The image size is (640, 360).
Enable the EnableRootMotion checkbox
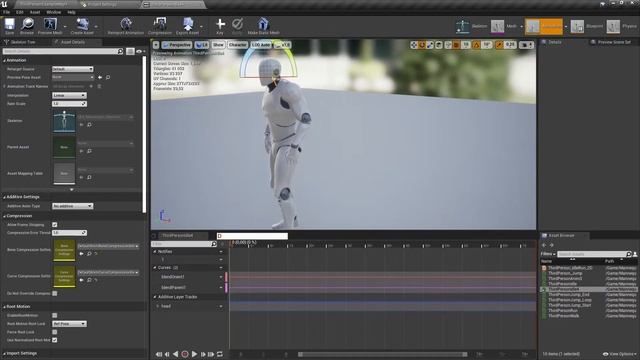(x=55, y=316)
